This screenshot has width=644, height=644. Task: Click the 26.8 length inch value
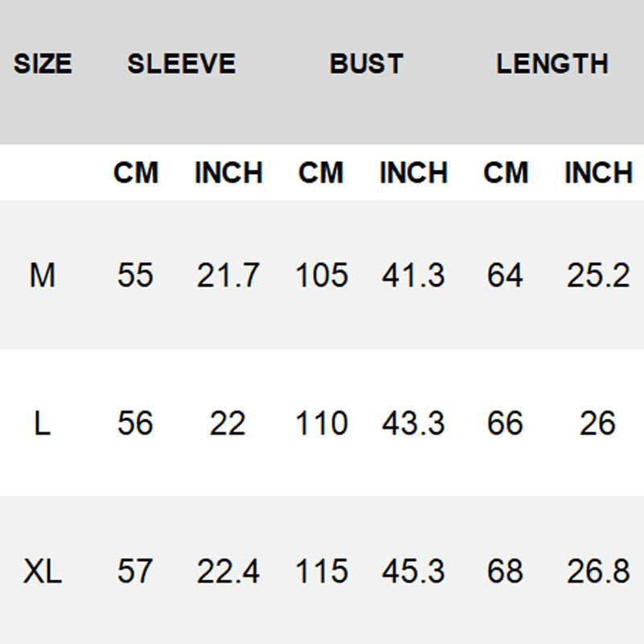click(x=598, y=572)
